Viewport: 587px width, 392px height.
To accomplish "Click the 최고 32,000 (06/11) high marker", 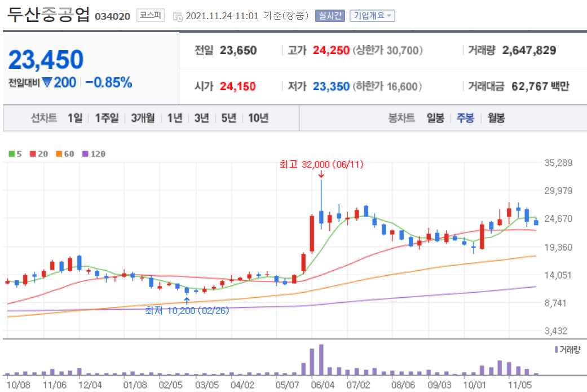I will tap(321, 164).
